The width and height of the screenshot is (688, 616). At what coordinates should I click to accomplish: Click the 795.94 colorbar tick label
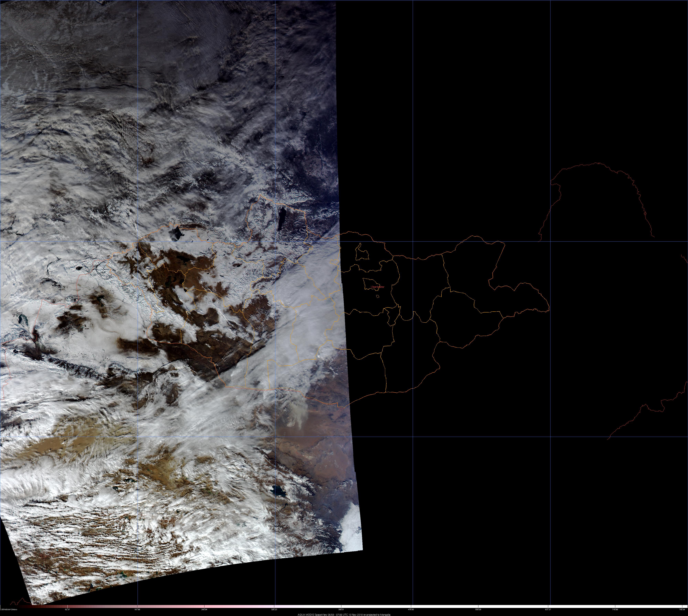tap(682, 610)
